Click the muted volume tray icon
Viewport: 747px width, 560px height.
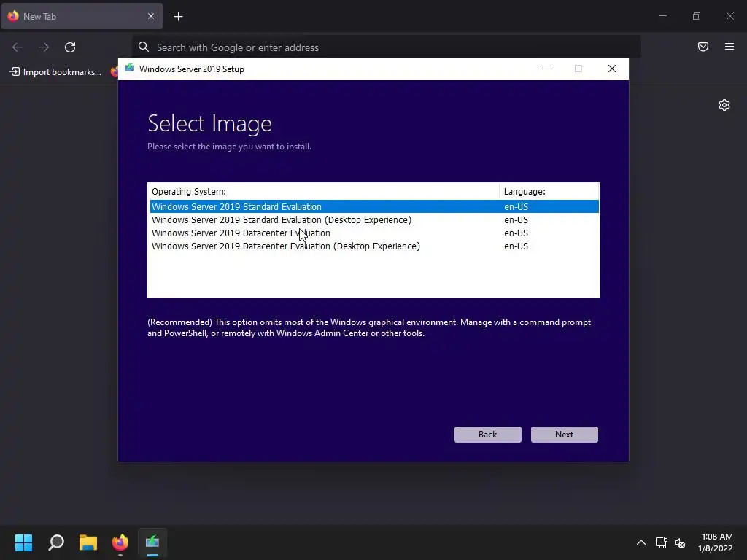680,542
